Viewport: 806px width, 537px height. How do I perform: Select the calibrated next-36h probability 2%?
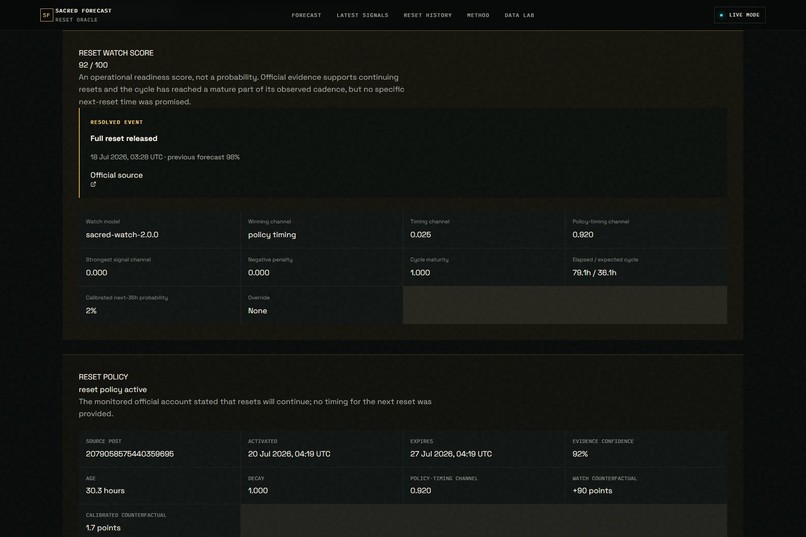(91, 311)
